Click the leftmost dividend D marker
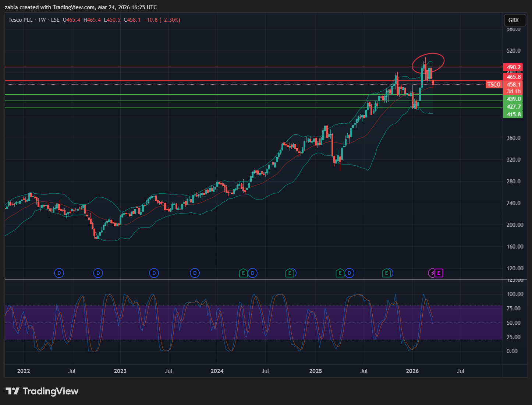This screenshot has height=405, width=532. pos(59,273)
